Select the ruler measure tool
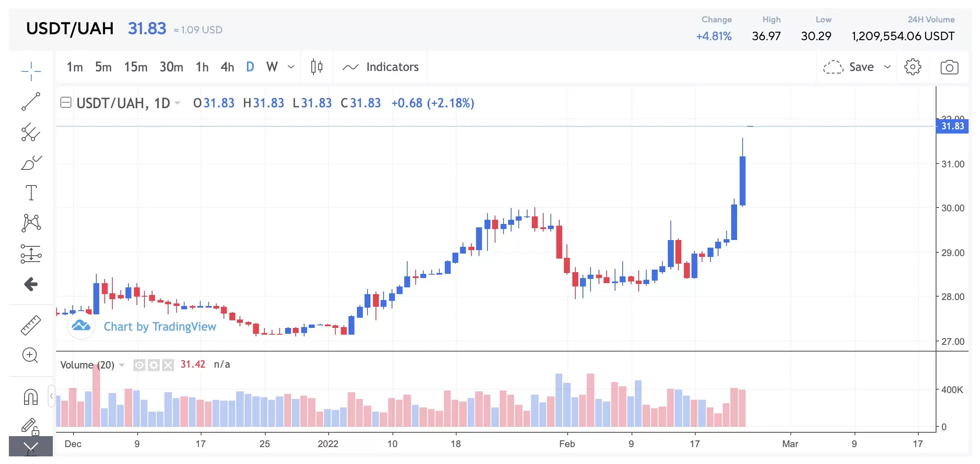Screen dimensions: 980x464 click(x=31, y=325)
